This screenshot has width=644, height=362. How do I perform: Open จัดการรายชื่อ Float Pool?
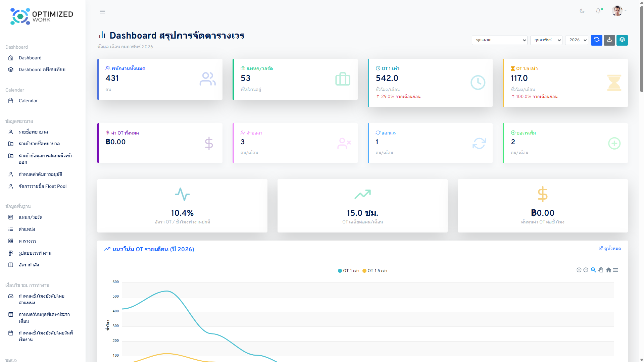click(x=43, y=186)
